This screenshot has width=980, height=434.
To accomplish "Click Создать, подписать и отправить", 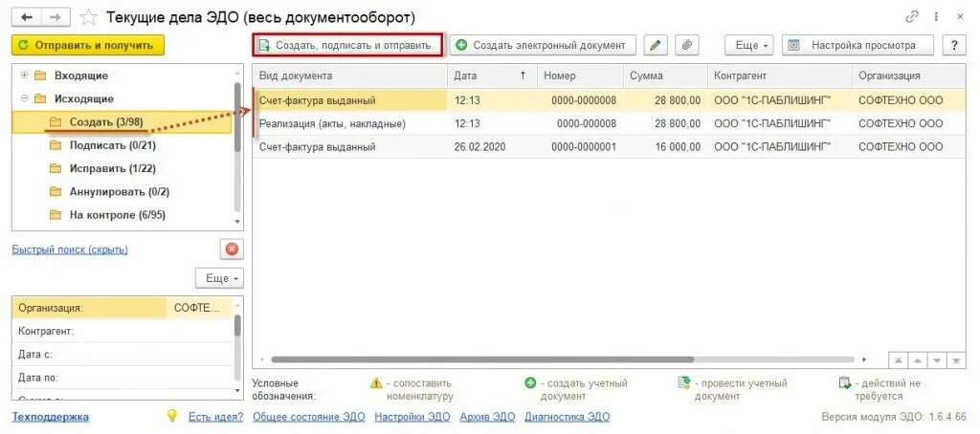I will click(x=347, y=45).
